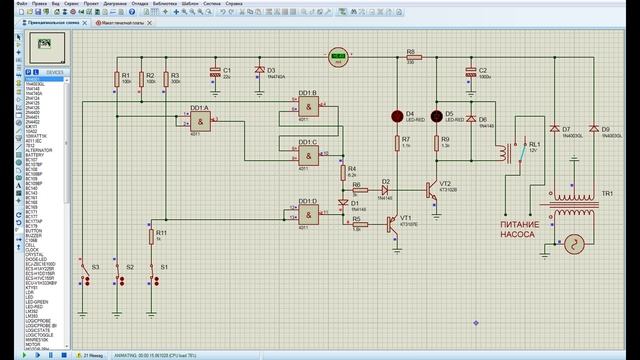This screenshot has width=640, height=360.
Task: Click the Rotate Clockwise icon in sidebar
Action: [x=19, y=215]
